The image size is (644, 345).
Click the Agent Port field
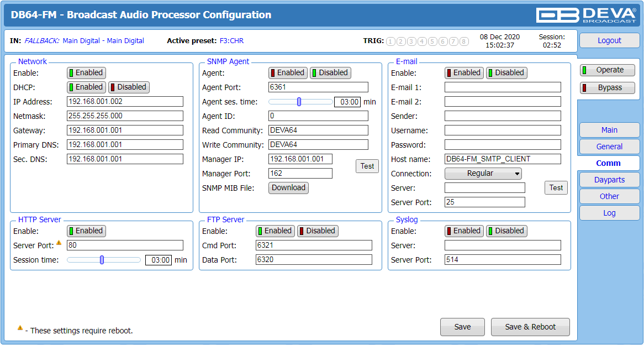(318, 87)
